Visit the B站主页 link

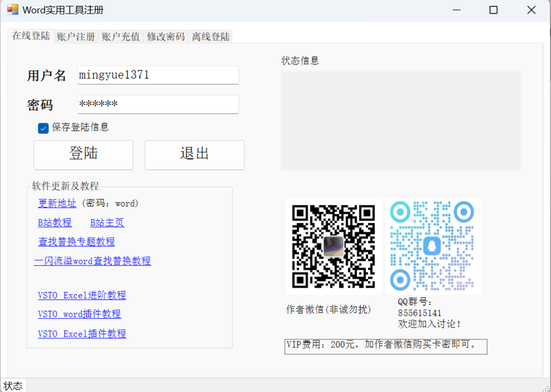(107, 223)
